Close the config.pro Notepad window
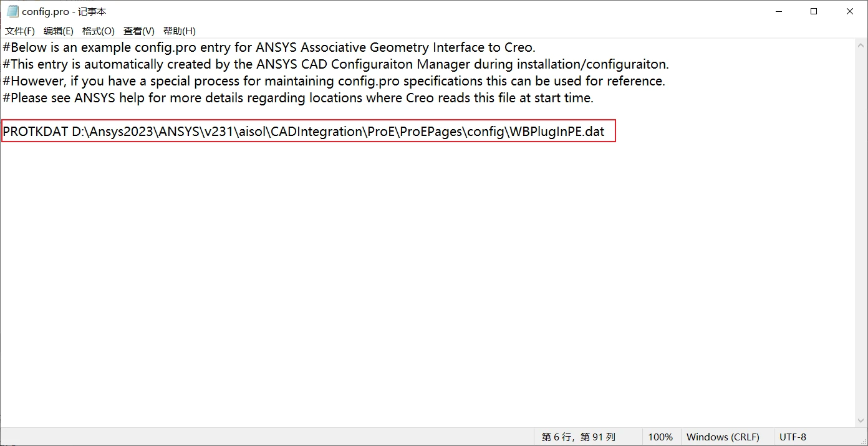This screenshot has height=446, width=868. (850, 11)
